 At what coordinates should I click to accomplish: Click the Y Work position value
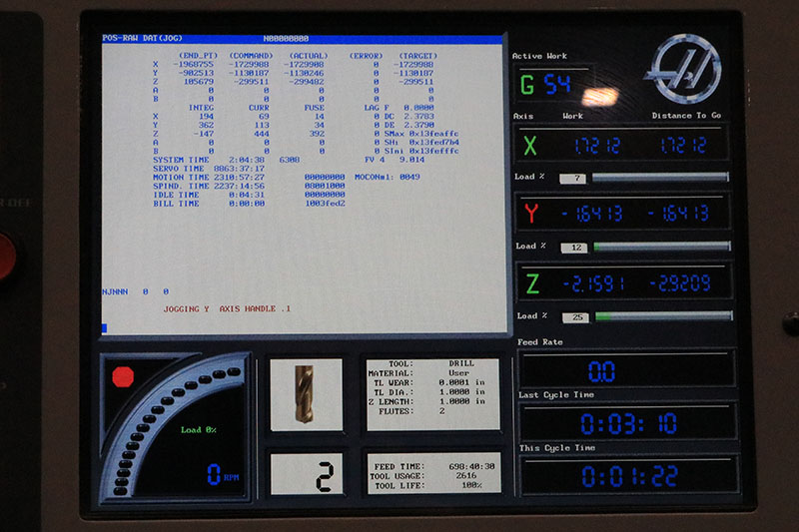tap(591, 214)
